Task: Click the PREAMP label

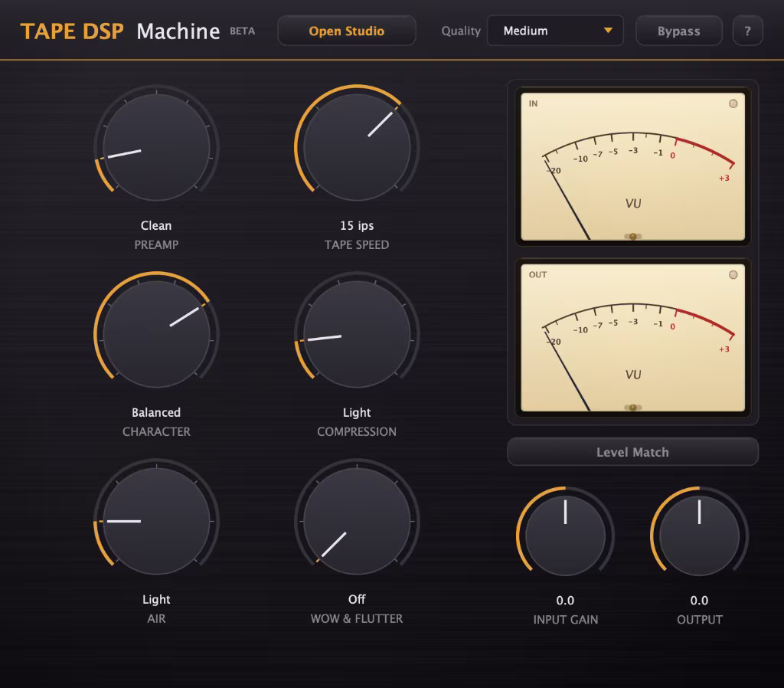Action: 156,244
